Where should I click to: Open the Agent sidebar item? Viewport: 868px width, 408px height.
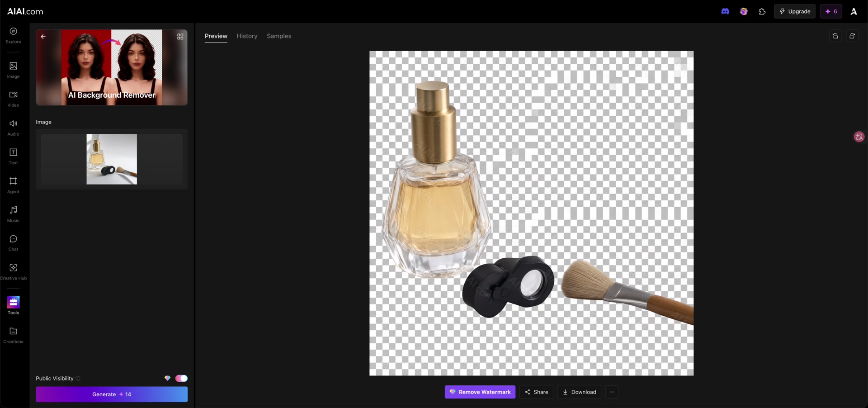[13, 185]
